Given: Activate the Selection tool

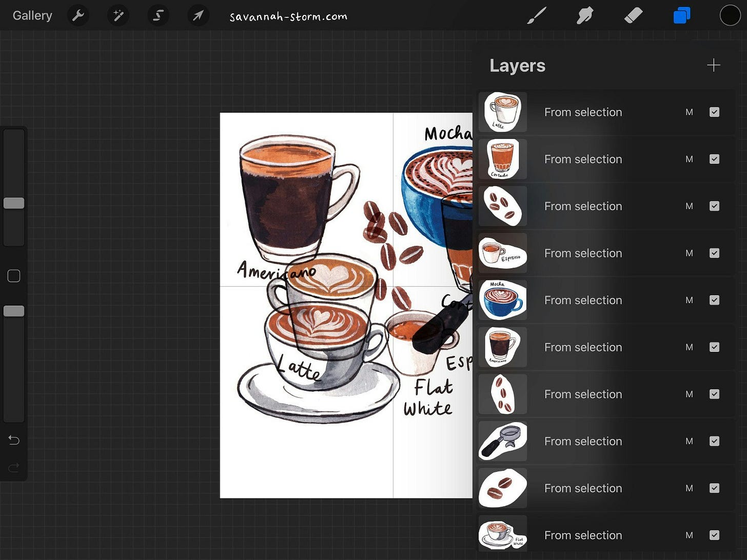Looking at the screenshot, I should tap(158, 15).
